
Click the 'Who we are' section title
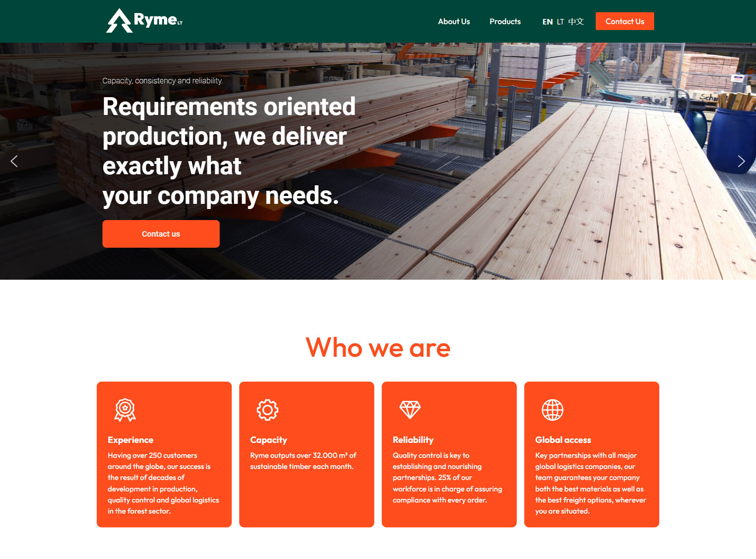pos(378,348)
